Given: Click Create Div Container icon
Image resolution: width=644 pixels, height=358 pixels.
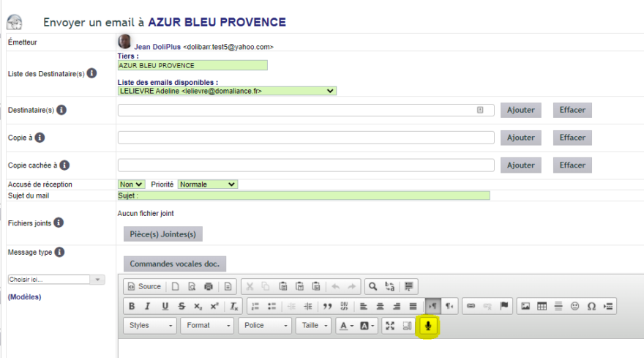Looking at the screenshot, I should (344, 306).
